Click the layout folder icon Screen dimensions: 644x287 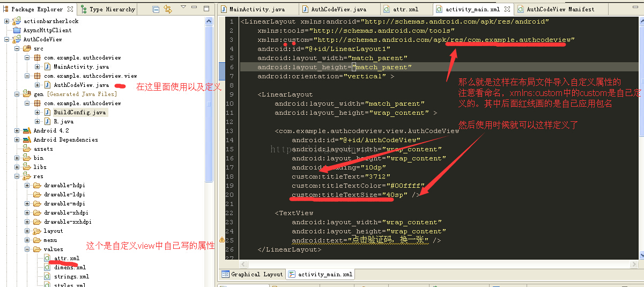coord(37,231)
